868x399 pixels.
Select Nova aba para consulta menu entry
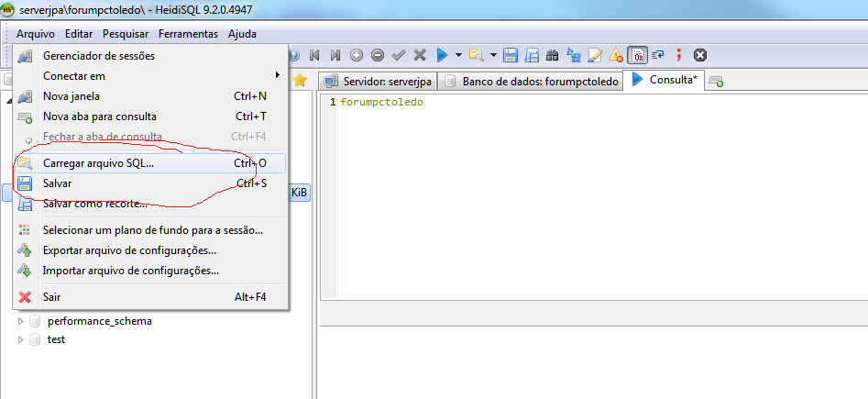(149, 116)
